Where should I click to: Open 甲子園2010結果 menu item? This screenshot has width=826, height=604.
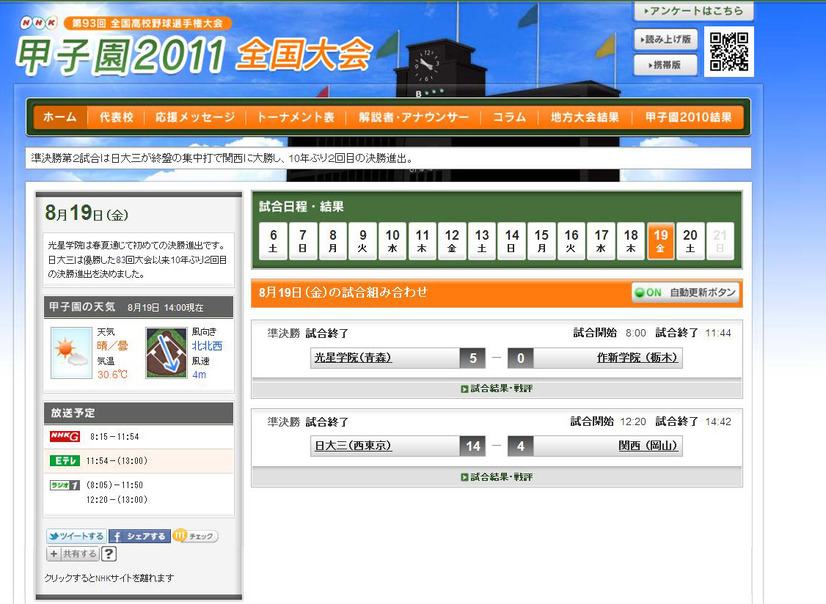click(689, 117)
